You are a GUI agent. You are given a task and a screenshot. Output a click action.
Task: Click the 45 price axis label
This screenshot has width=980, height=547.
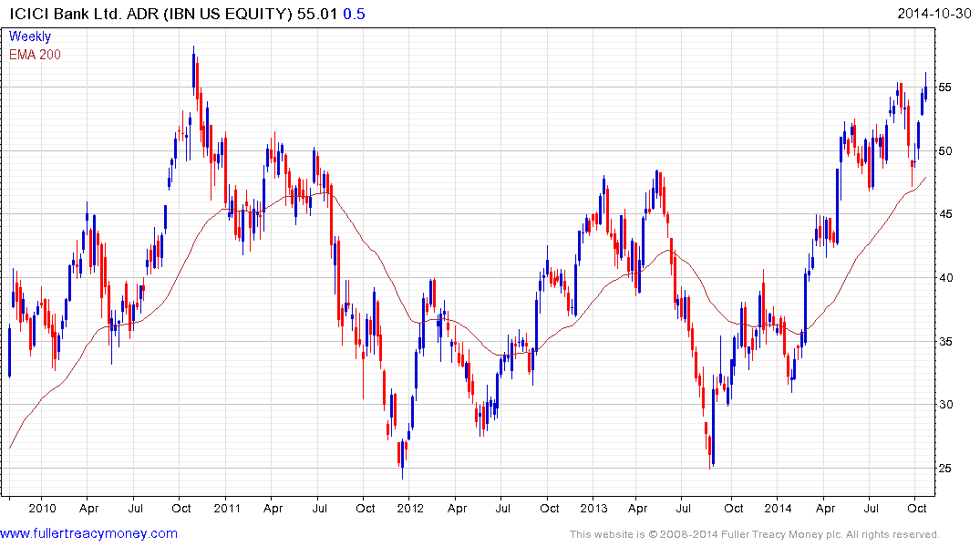click(x=945, y=214)
